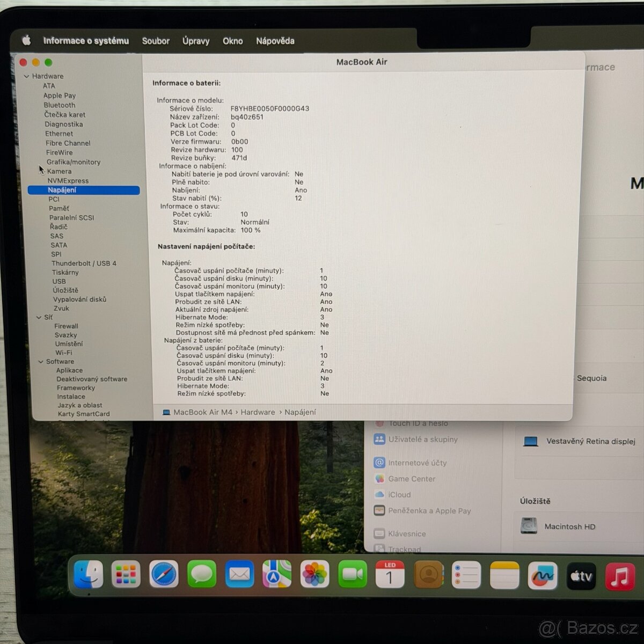Select Firewall under Síť
The image size is (644, 644).
[x=67, y=326]
